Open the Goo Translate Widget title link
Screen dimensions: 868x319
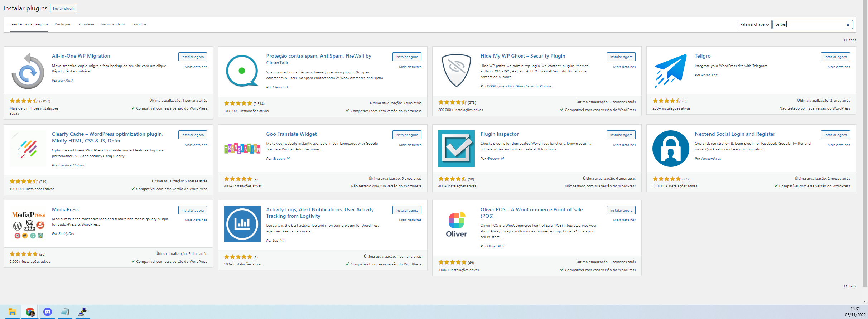[x=291, y=134]
